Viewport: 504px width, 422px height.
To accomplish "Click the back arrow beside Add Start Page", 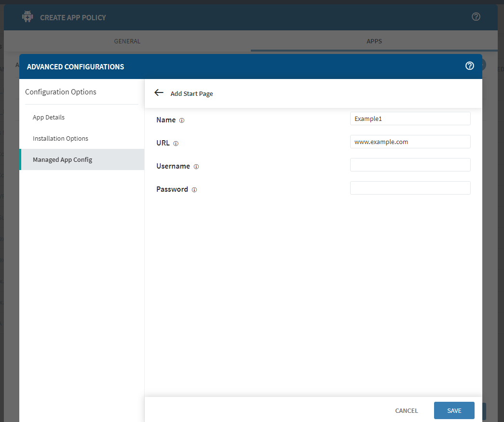I will 159,92.
